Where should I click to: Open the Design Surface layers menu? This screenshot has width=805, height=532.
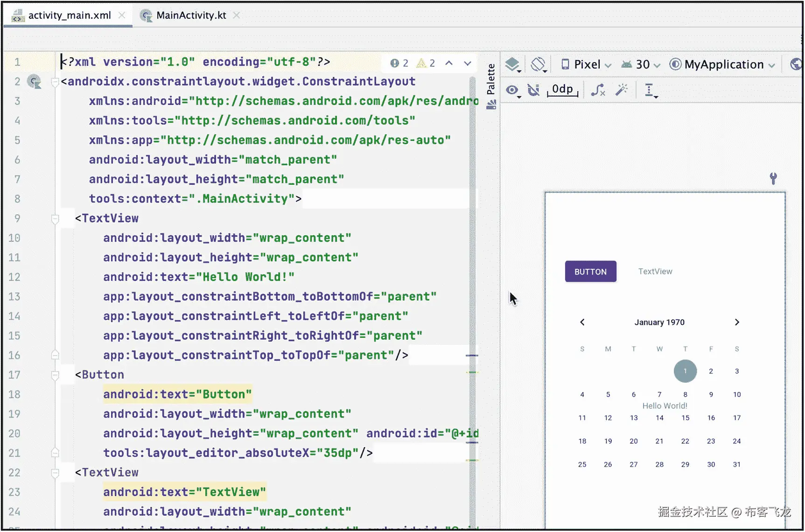(x=513, y=64)
